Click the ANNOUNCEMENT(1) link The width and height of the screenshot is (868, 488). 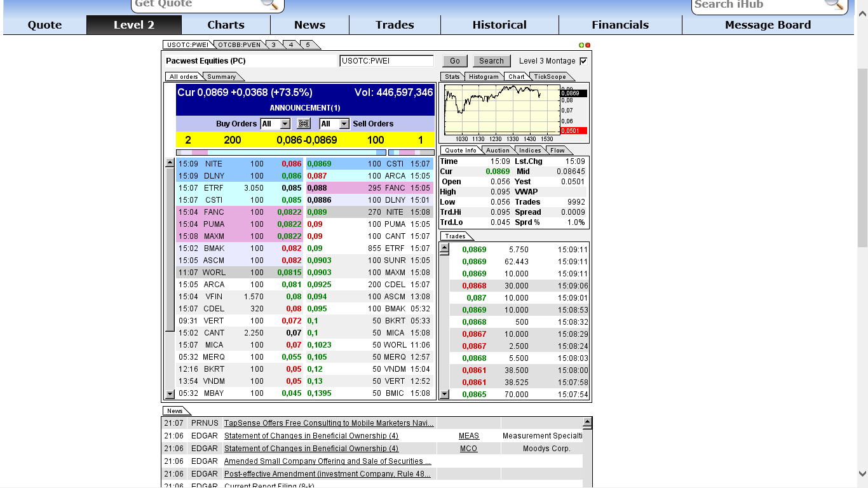[304, 108]
